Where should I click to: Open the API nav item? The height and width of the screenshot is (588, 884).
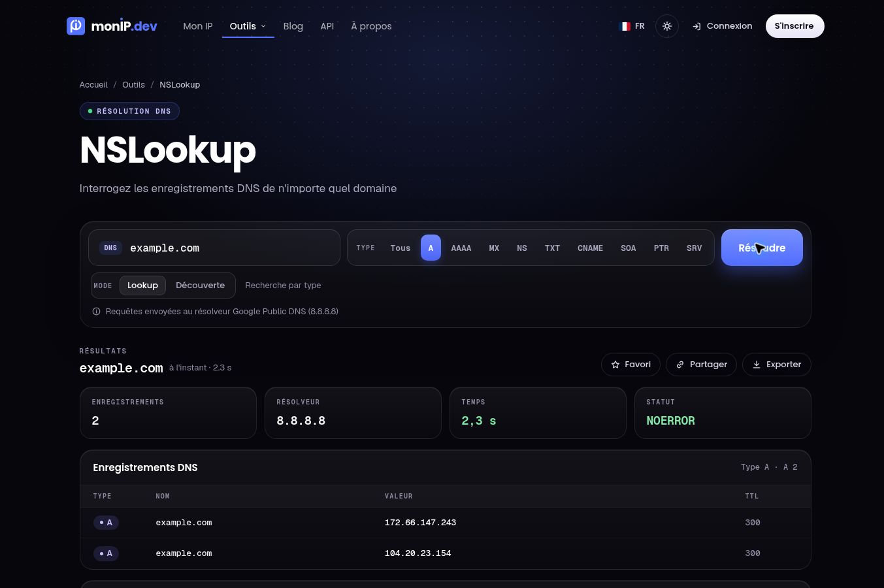327,26
